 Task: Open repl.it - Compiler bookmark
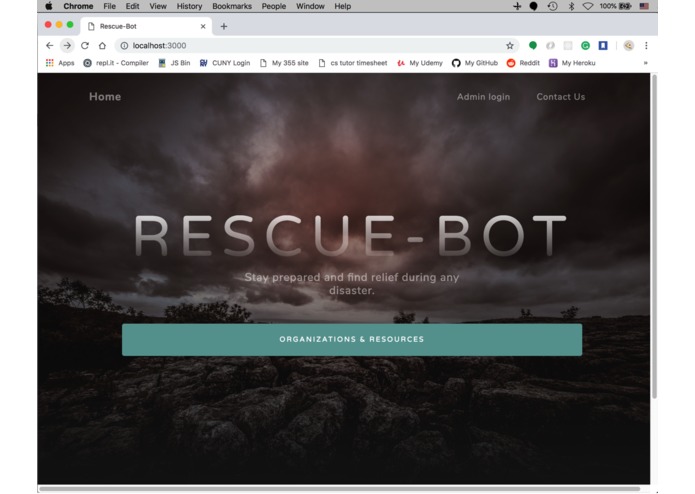(x=116, y=63)
